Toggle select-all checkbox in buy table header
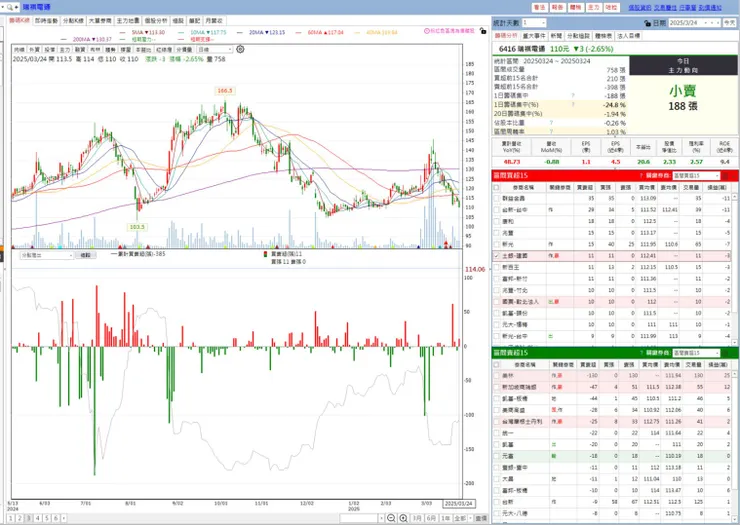This screenshot has height=525, width=740. click(496, 187)
